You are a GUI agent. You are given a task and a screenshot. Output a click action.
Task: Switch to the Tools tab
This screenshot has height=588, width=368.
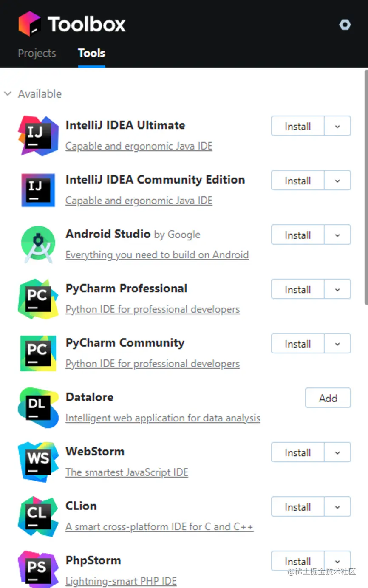(91, 53)
